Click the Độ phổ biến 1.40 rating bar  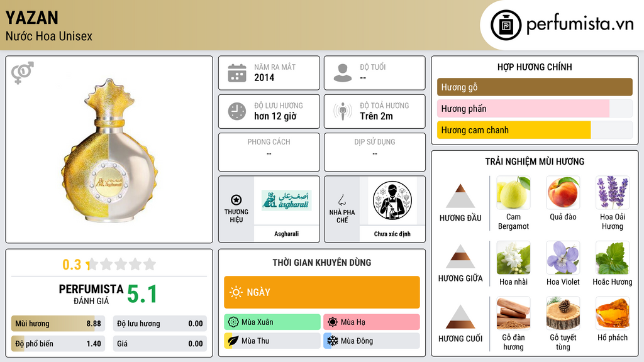58,344
